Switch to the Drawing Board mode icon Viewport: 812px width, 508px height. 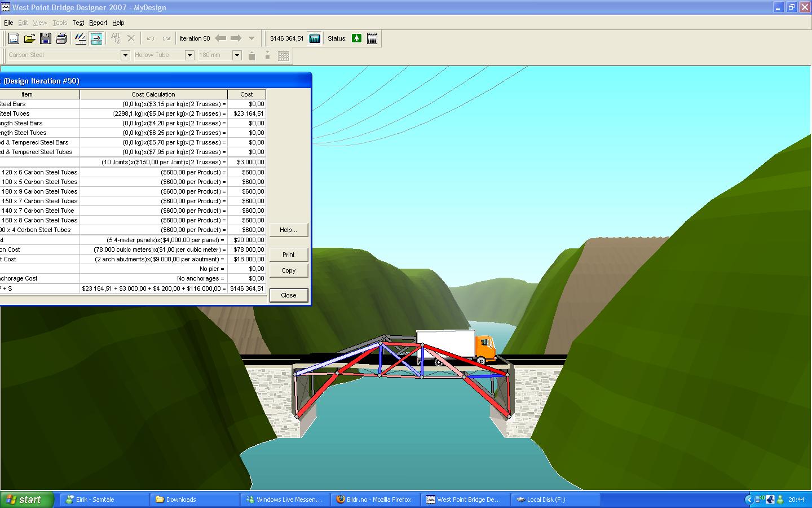coord(81,38)
